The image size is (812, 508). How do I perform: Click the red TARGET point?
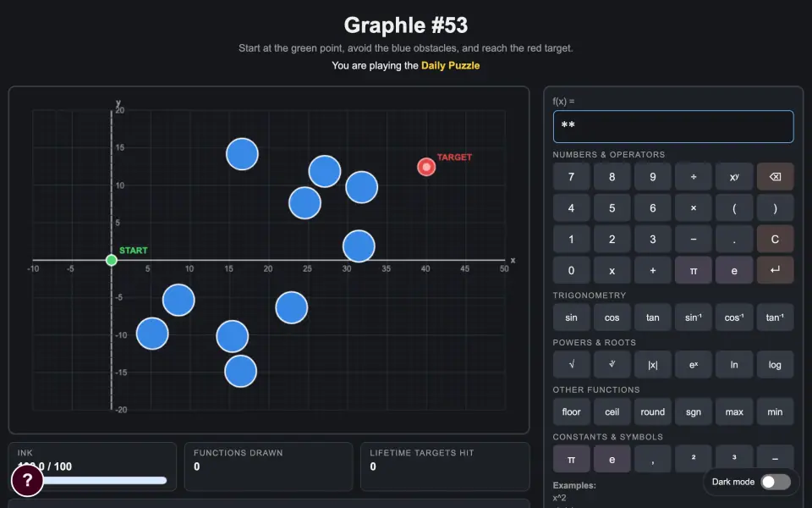[x=426, y=167]
